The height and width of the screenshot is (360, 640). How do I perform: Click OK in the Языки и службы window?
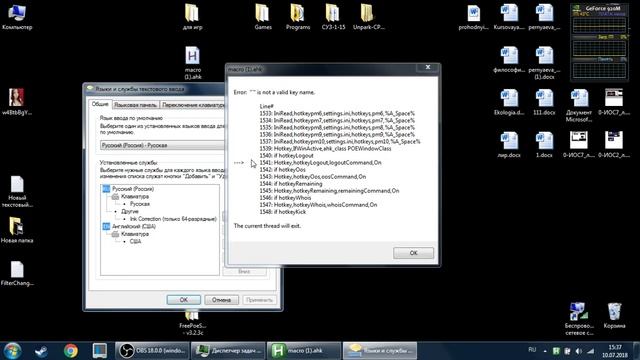(184, 300)
